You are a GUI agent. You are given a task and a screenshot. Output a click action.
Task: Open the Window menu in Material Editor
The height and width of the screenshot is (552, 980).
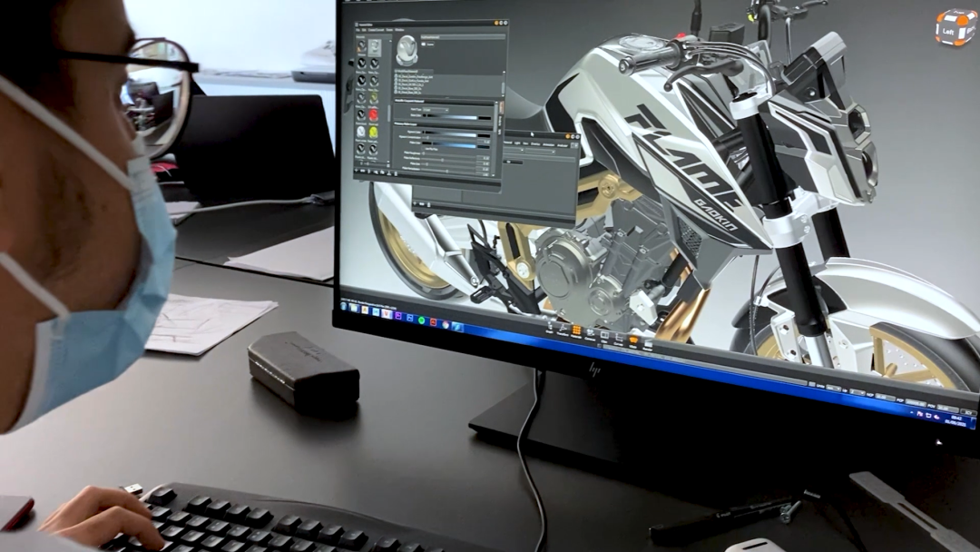(399, 30)
